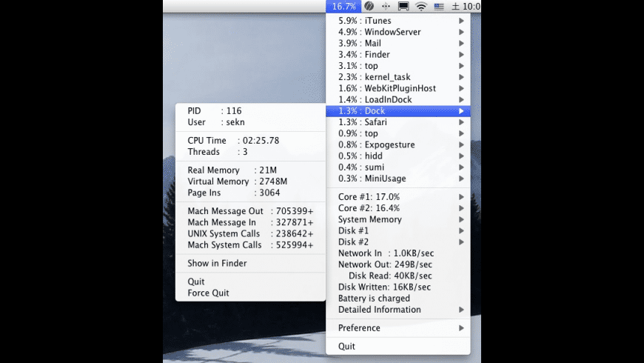This screenshot has width=644, height=363.
Task: Click the US flag input source icon
Action: [x=439, y=7]
